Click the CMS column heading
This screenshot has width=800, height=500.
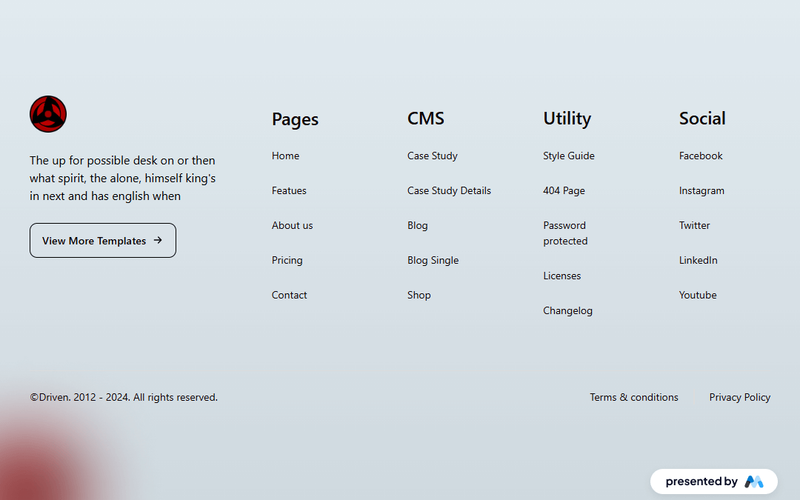pyautogui.click(x=426, y=118)
